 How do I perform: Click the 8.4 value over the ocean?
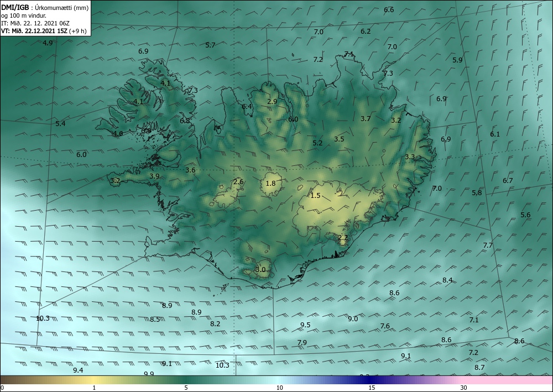tap(447, 280)
